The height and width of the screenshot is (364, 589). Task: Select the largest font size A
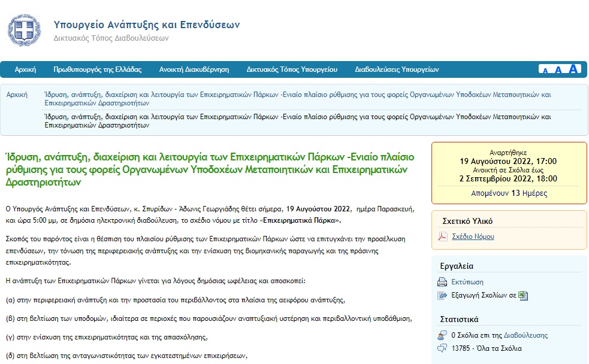tap(573, 69)
